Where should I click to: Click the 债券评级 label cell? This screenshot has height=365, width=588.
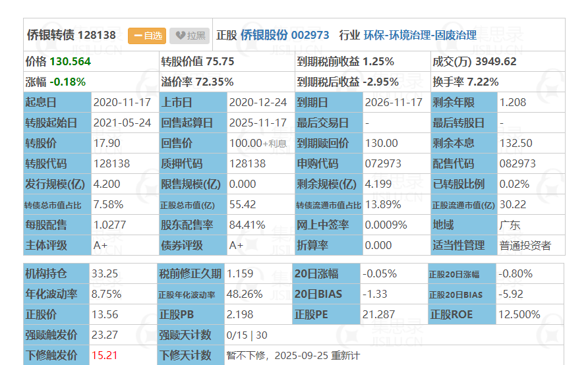pos(193,246)
